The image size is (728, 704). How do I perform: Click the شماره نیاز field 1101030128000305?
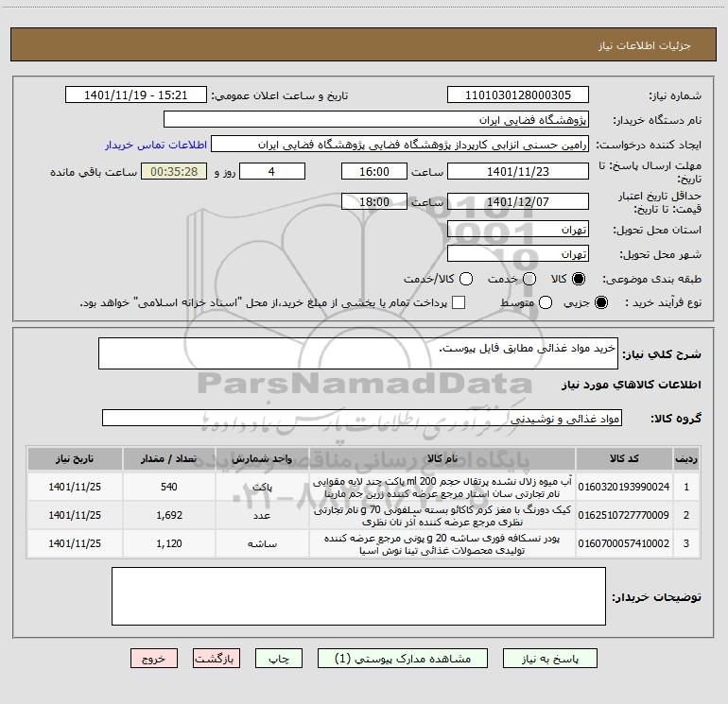click(x=518, y=94)
